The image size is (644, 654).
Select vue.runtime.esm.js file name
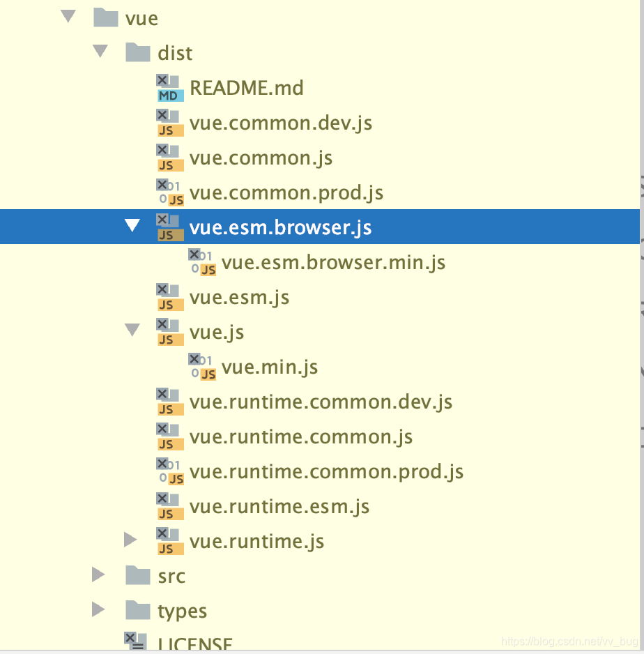click(279, 507)
